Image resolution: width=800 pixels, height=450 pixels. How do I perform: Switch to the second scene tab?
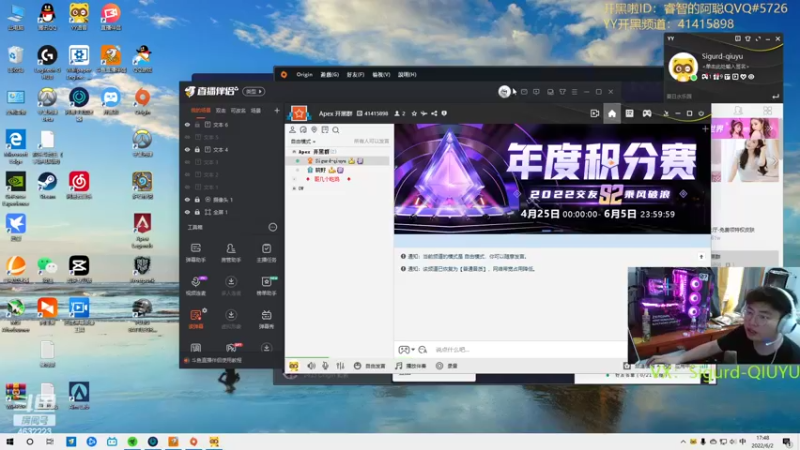point(220,110)
